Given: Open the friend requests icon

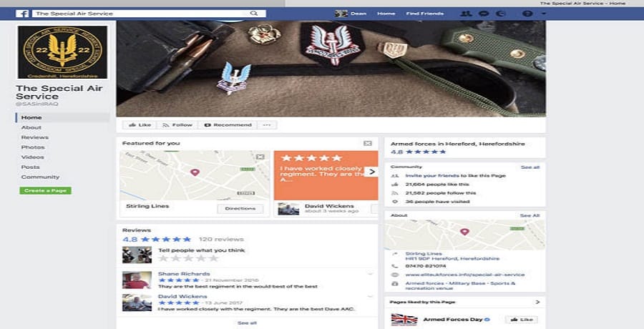Looking at the screenshot, I should pos(466,14).
